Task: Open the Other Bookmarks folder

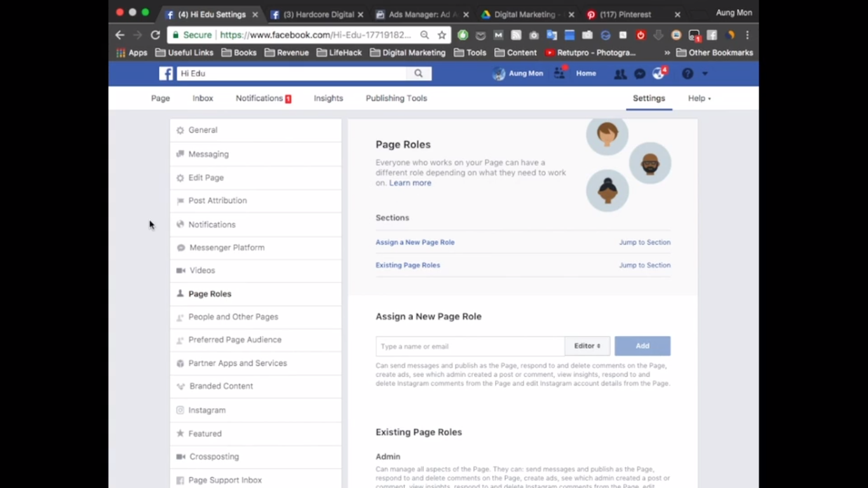Action: tap(715, 53)
